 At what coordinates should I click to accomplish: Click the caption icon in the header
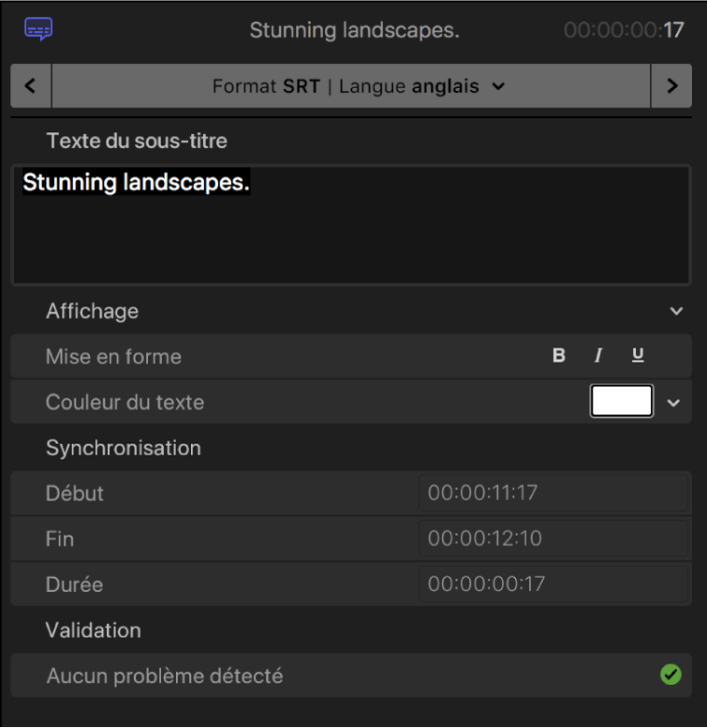click(x=39, y=30)
